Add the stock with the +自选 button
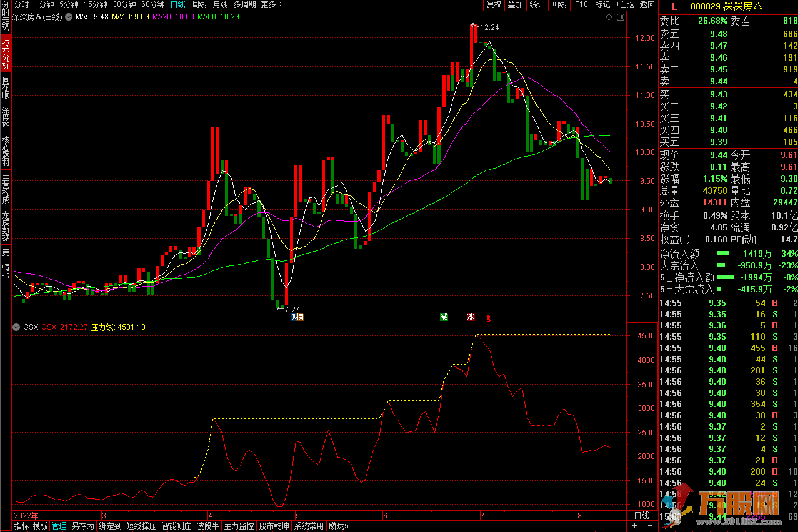 pos(625,4)
